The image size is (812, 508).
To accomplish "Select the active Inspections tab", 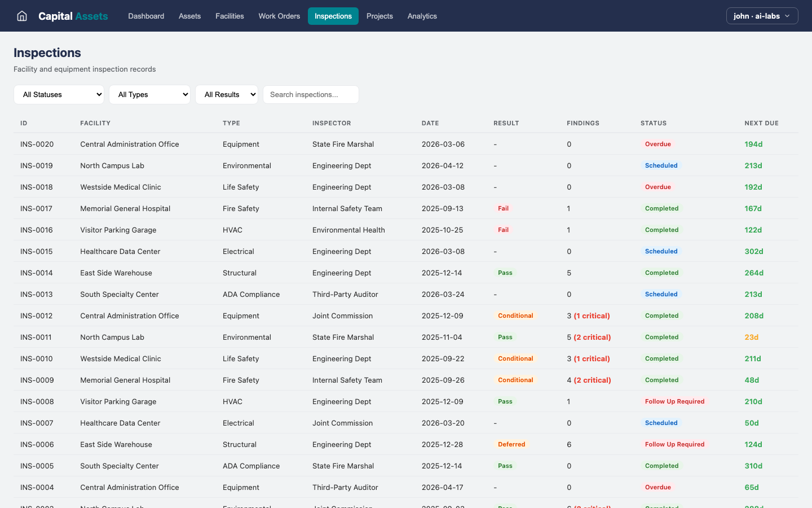I will pos(333,16).
